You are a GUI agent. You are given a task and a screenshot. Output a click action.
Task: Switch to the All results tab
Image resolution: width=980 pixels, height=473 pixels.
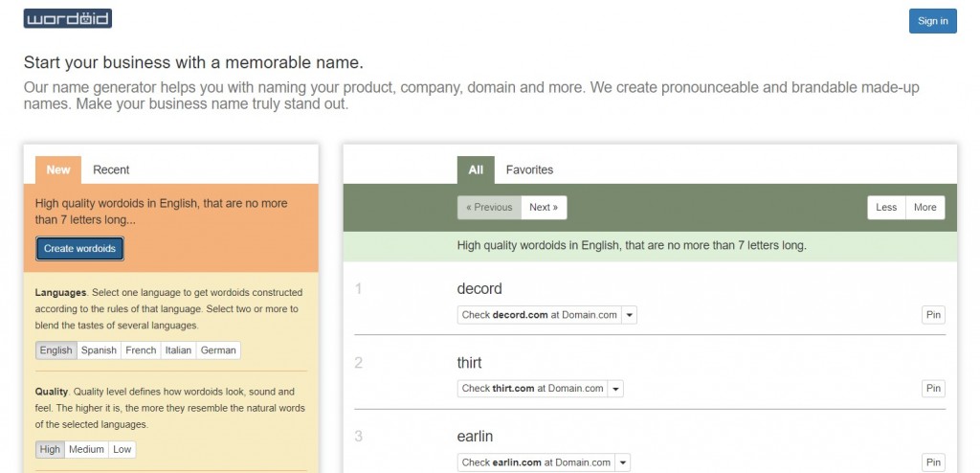tap(476, 169)
